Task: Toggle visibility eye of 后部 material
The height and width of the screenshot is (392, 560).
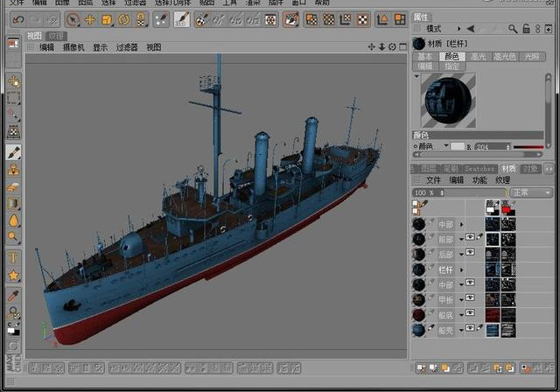Action: click(x=470, y=252)
